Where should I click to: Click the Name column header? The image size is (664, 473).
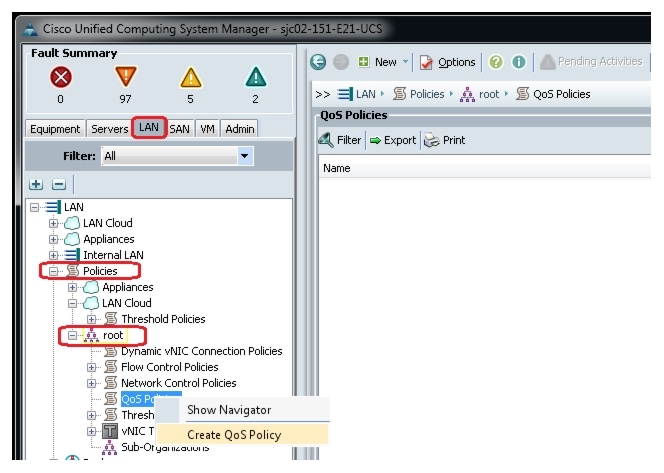pos(484,168)
